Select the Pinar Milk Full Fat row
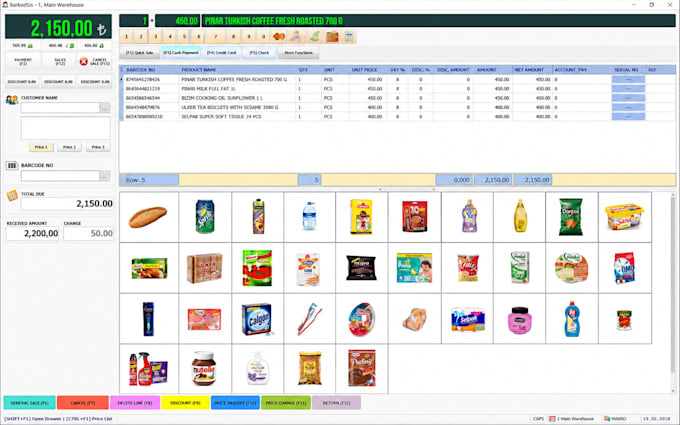680x425 pixels. 398,89
